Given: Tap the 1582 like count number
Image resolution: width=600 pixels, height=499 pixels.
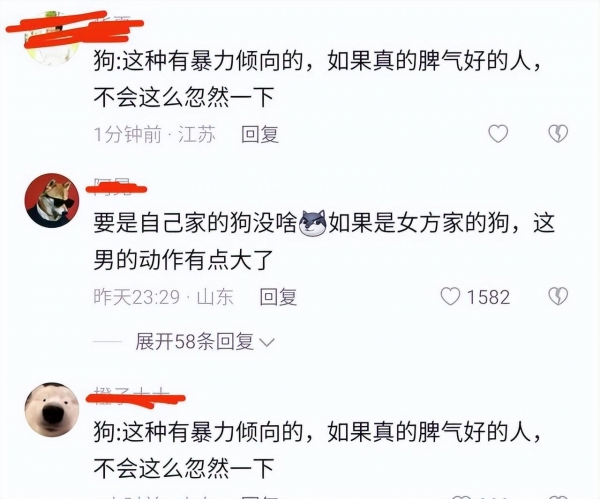Looking at the screenshot, I should (489, 297).
